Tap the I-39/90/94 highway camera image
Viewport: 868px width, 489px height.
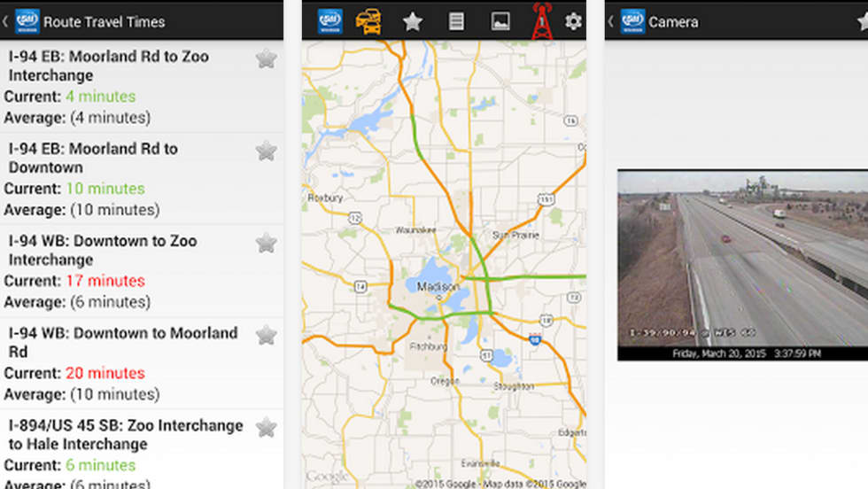(742, 257)
